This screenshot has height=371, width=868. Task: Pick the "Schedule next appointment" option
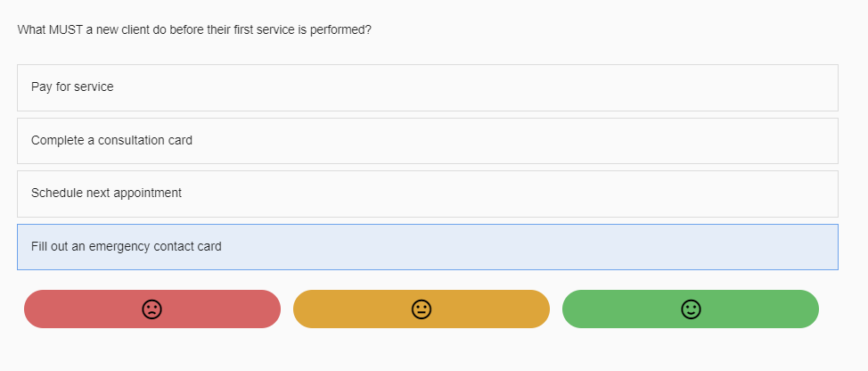(427, 194)
